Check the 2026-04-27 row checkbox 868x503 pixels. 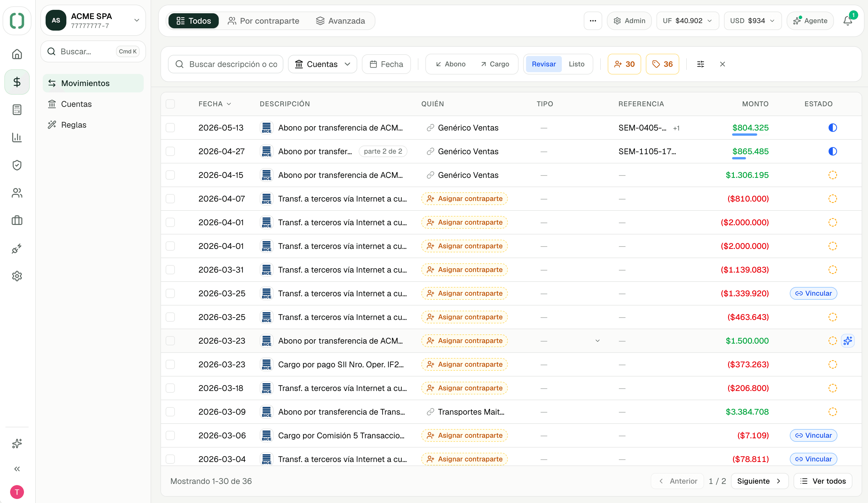[x=170, y=151]
